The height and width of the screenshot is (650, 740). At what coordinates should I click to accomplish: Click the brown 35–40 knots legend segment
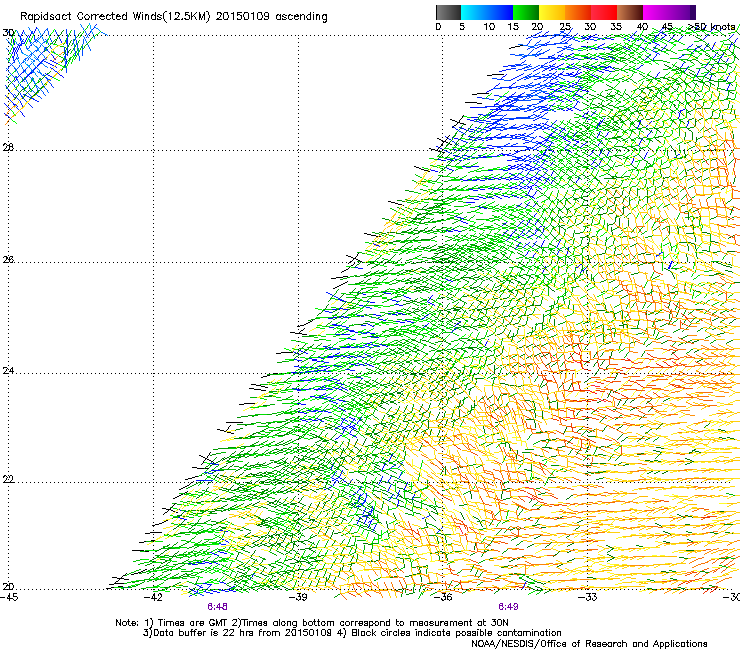630,12
